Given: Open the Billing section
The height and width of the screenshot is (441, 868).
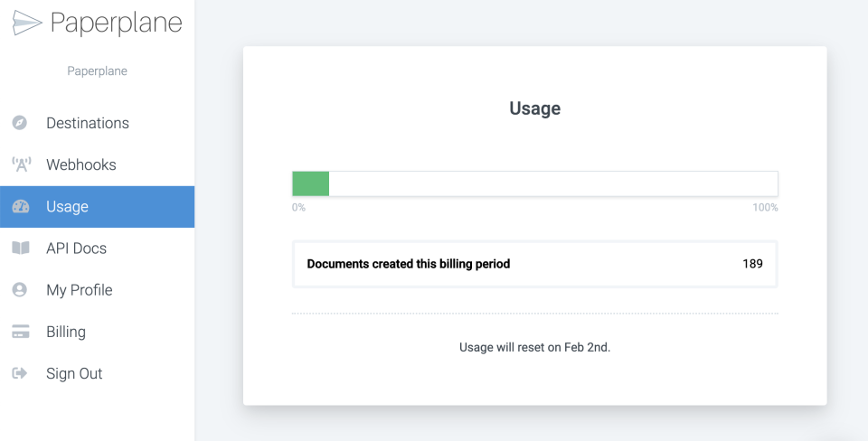Looking at the screenshot, I should click(66, 332).
